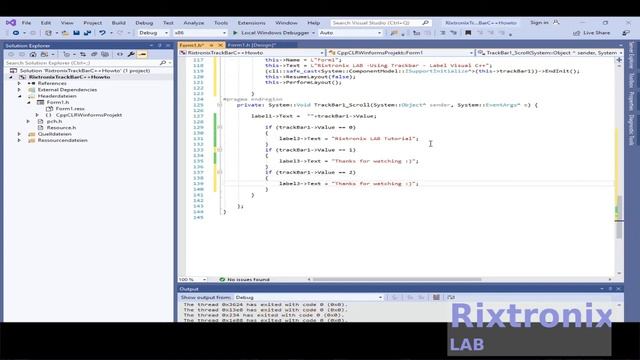Click the Show All Files icon
This screenshot has height=360, width=640.
(105, 54)
